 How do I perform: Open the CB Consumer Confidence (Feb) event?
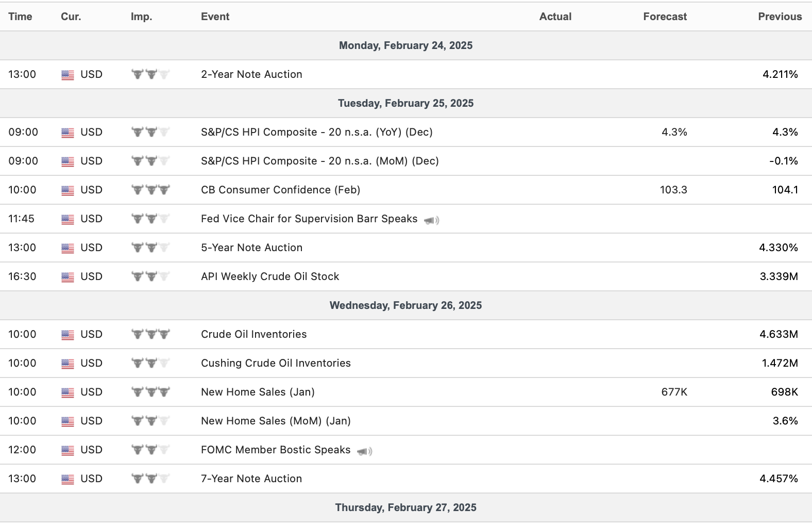click(280, 190)
